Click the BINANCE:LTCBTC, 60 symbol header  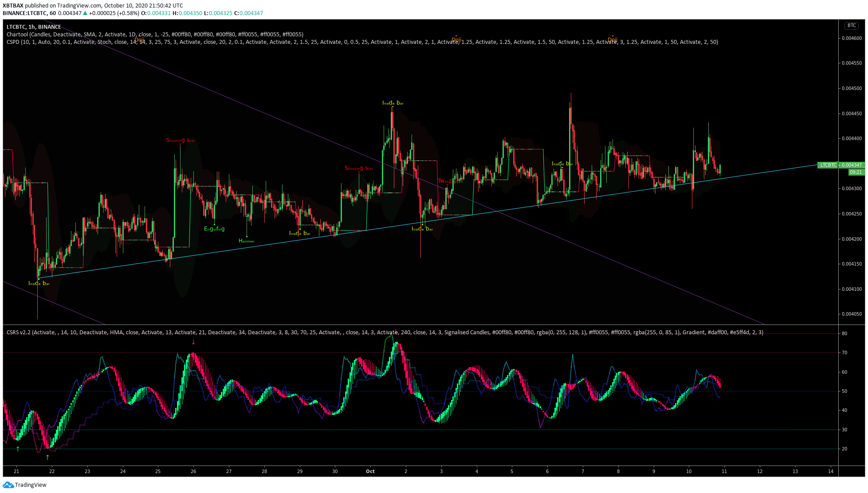29,13
